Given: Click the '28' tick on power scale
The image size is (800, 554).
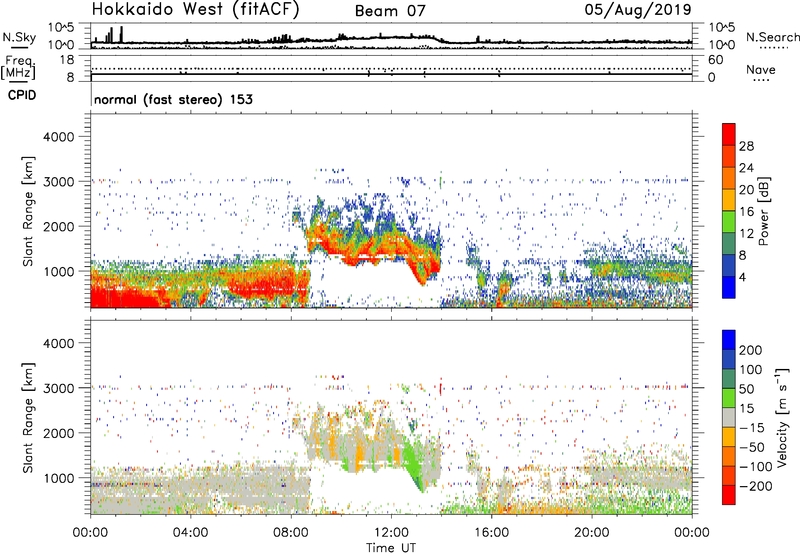Looking at the screenshot, I should point(746,146).
